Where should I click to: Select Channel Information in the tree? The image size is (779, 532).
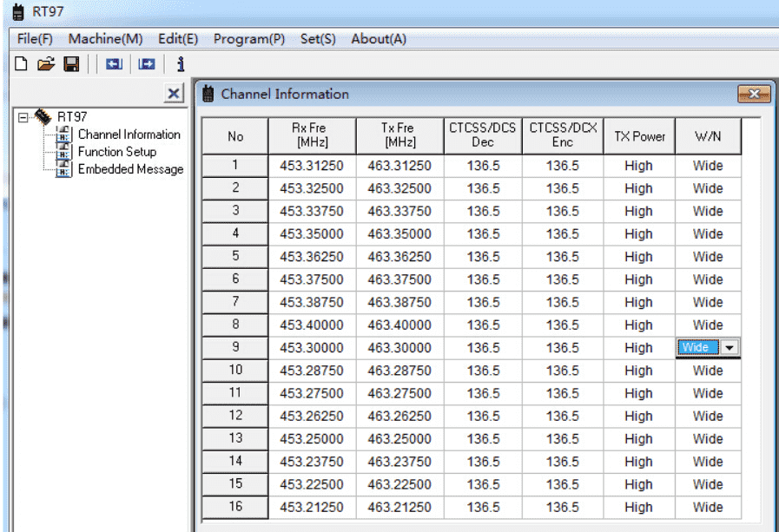coord(129,135)
